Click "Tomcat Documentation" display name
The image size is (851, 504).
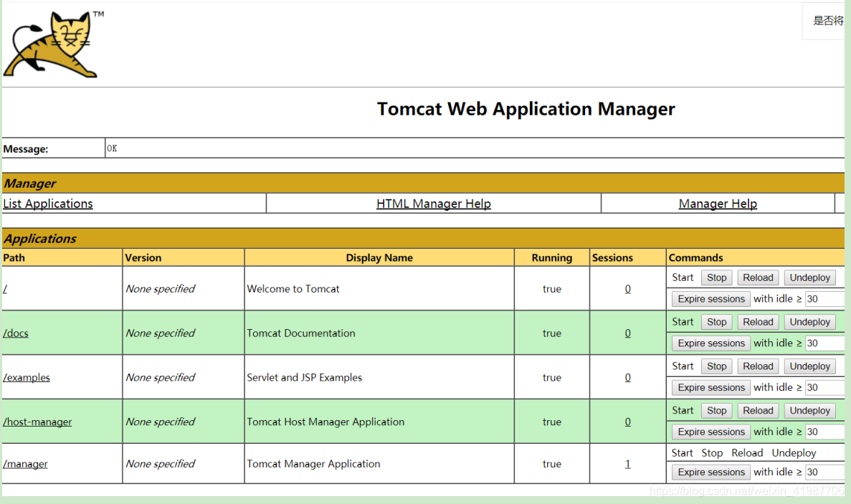(301, 333)
